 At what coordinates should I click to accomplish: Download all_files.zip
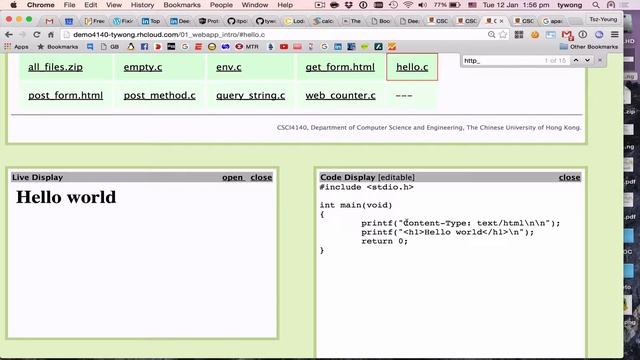(56, 67)
